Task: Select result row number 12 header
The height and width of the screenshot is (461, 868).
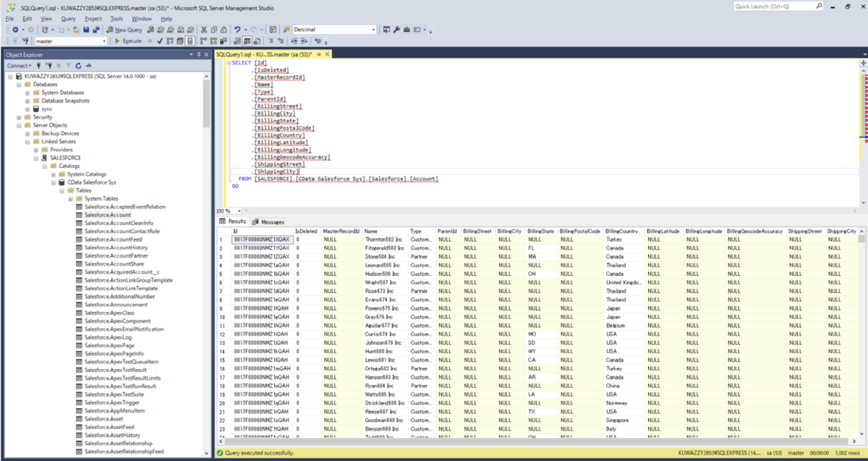Action: pos(224,334)
